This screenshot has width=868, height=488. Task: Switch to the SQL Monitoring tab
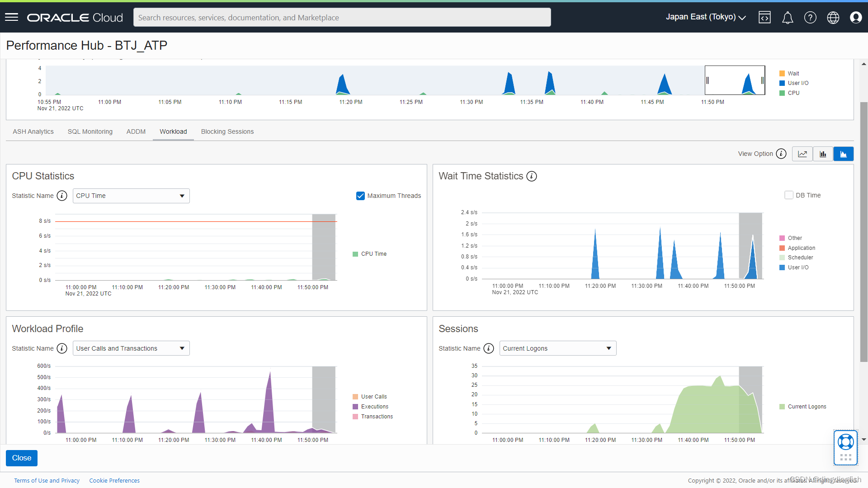tap(90, 131)
